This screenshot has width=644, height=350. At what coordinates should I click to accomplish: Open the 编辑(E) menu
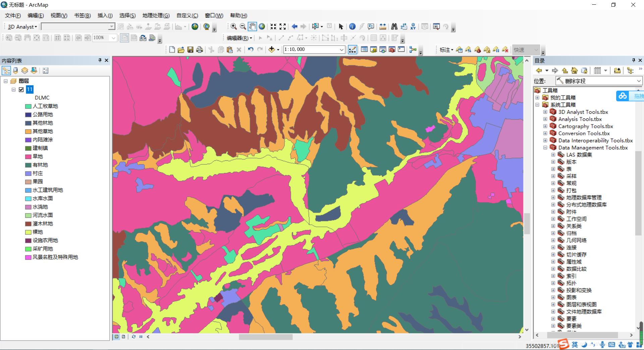36,15
